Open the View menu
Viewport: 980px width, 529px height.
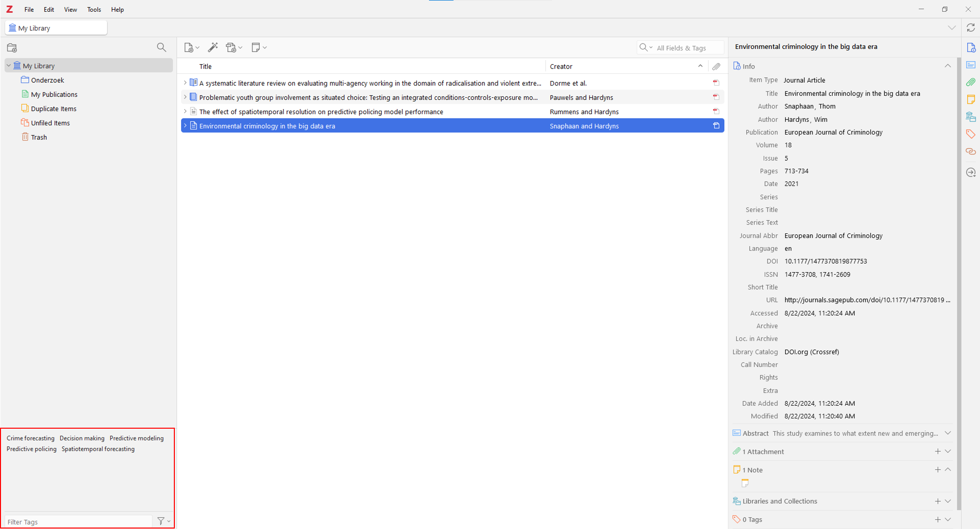click(71, 9)
